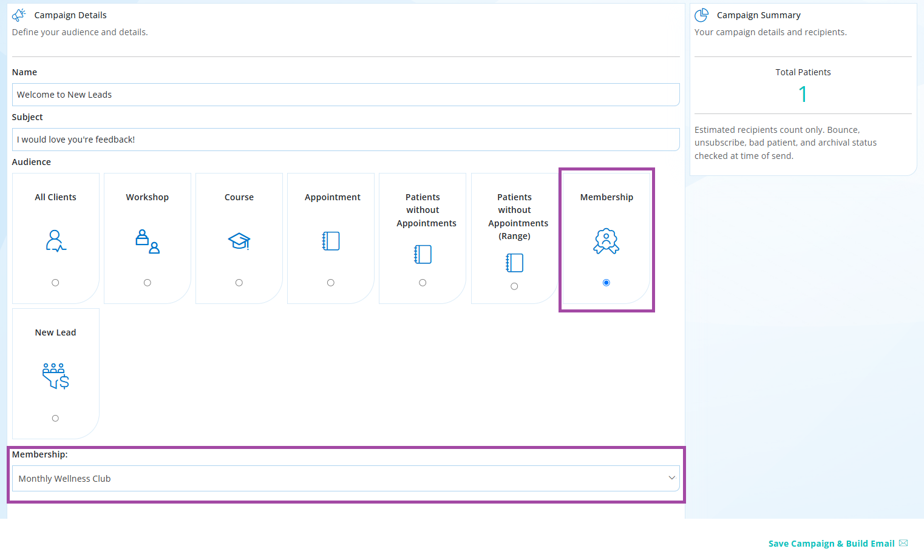The height and width of the screenshot is (560, 924).
Task: Click the Patients without Appointments (Range) notebook icon
Action: click(514, 263)
